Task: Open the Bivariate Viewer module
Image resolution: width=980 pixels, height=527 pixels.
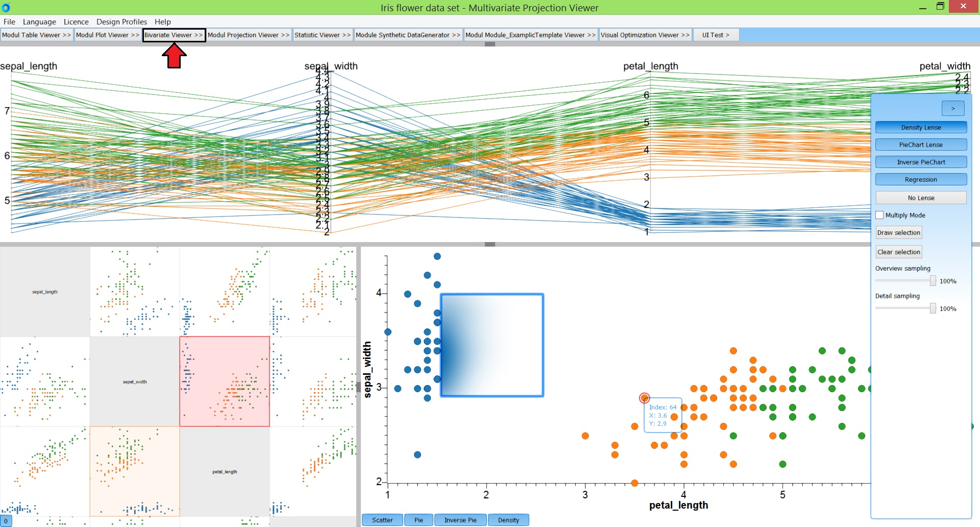Action: [174, 35]
